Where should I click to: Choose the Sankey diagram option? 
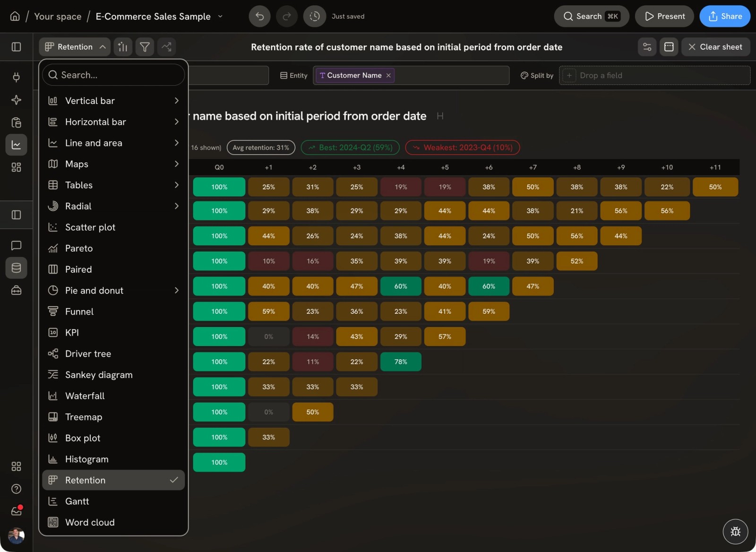[113, 375]
